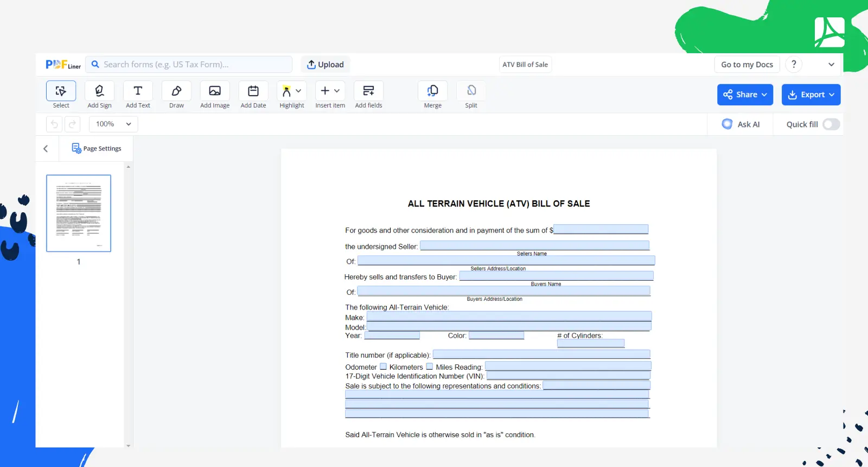This screenshot has height=467, width=868.
Task: Ask AI assistant
Action: (741, 124)
